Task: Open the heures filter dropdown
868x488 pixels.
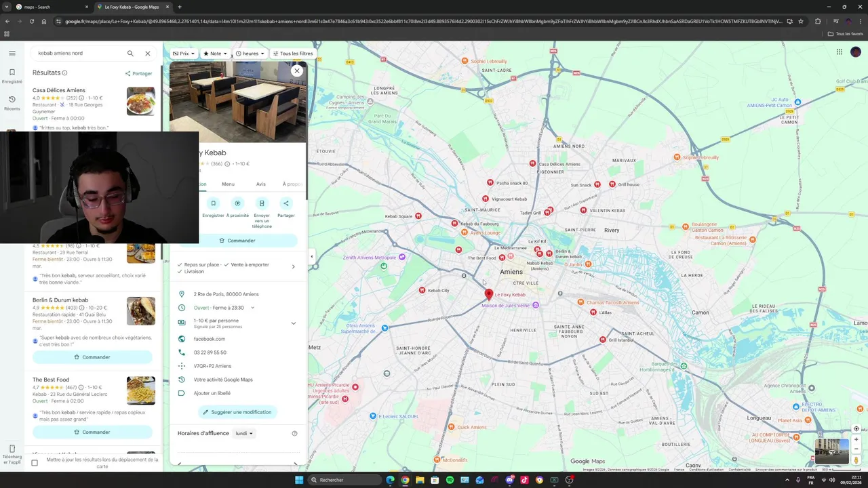Action: 250,54
